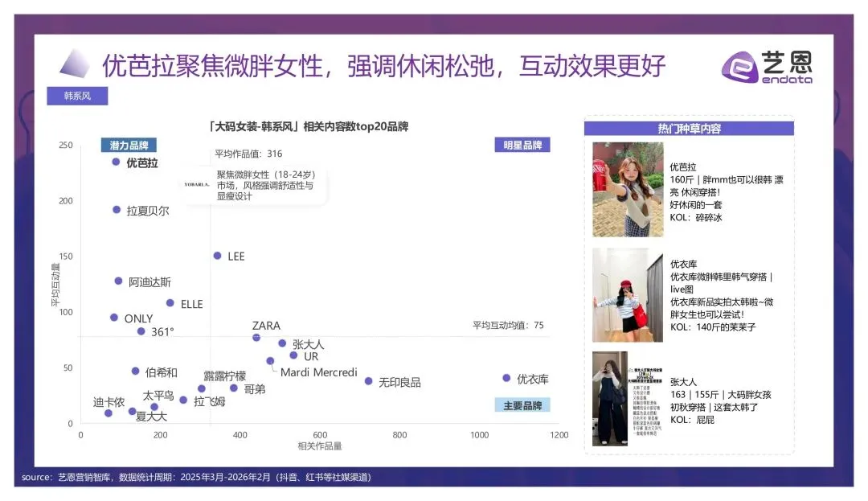Click the chart title about top20品牌
Screen dimensions: 868x501
308,127
